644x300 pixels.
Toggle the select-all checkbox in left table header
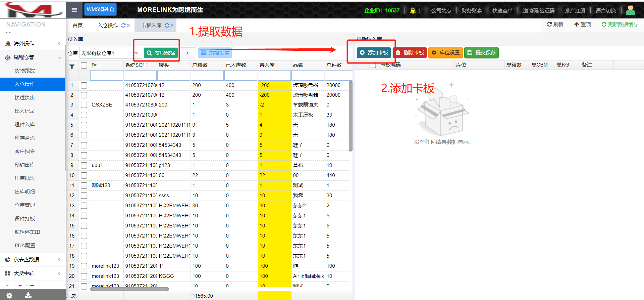pyautogui.click(x=84, y=65)
